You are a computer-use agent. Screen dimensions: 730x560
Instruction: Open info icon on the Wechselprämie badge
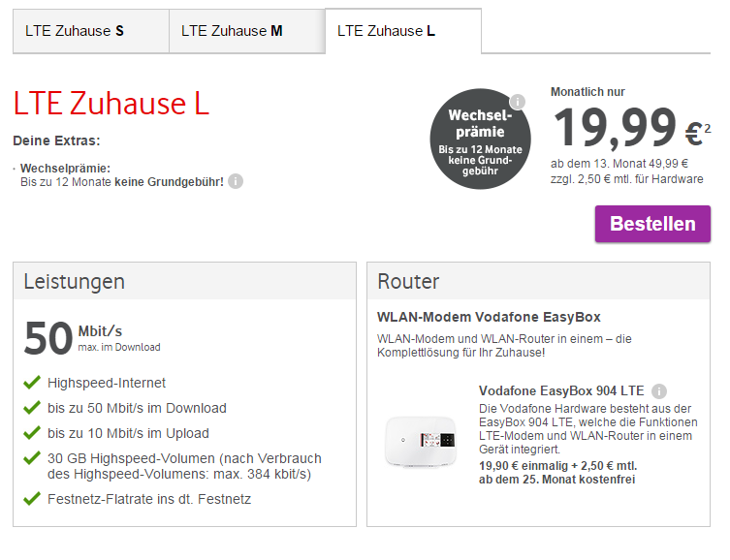(518, 102)
